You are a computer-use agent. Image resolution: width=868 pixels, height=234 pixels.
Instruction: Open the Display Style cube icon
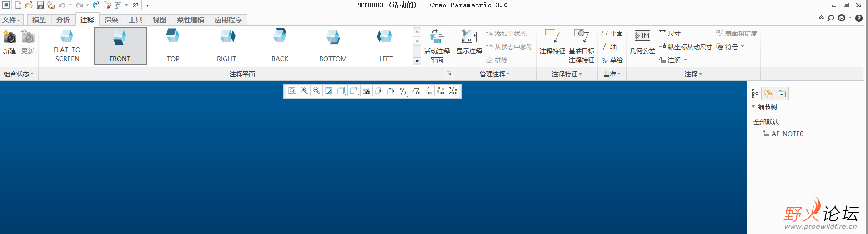pyautogui.click(x=341, y=91)
